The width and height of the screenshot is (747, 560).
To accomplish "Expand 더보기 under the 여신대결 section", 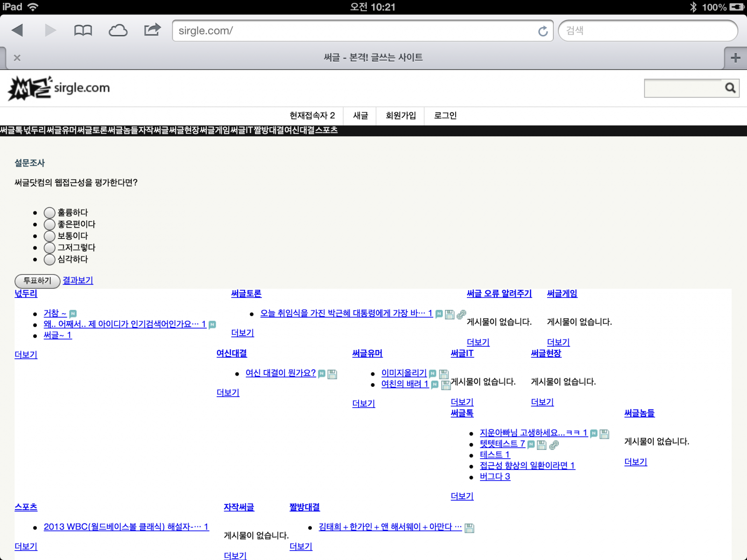I will pyautogui.click(x=228, y=393).
